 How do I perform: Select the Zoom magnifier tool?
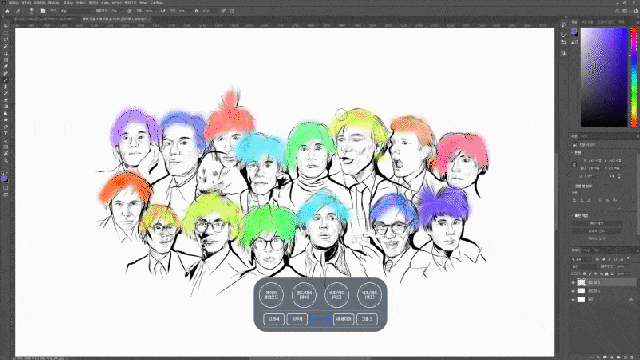6,160
